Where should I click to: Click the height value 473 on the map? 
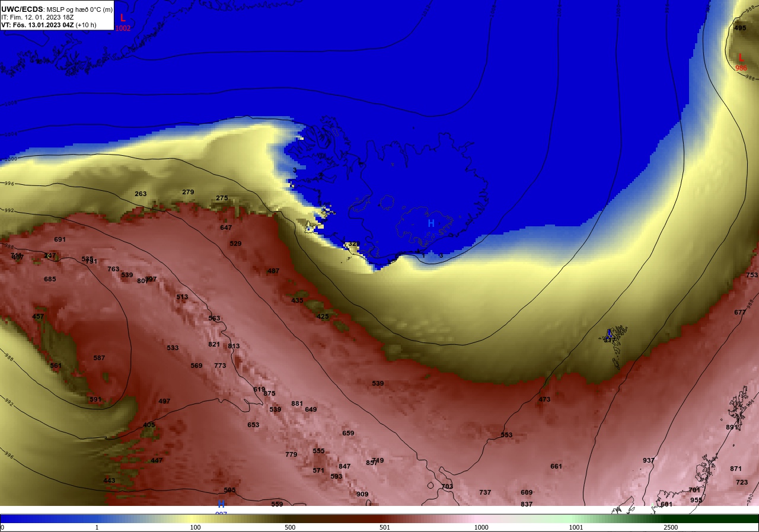(544, 400)
